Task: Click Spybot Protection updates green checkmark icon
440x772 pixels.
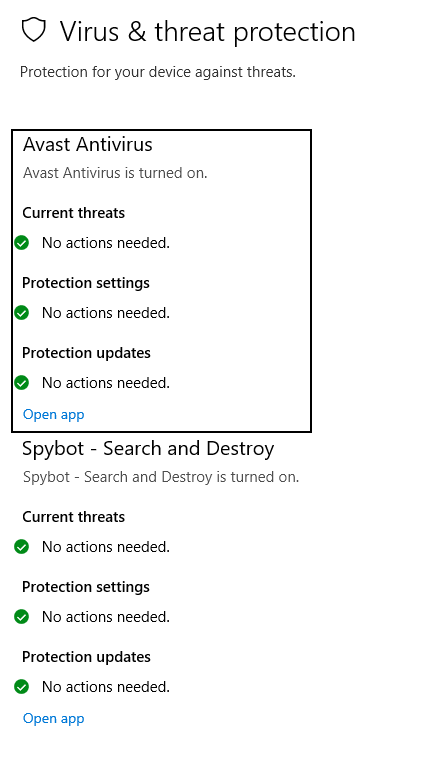Action: 22,686
